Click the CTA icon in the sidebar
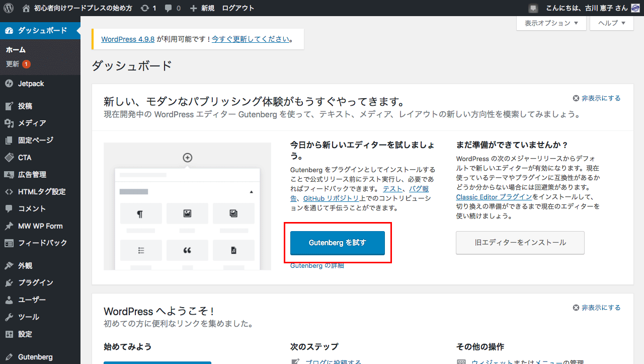Image resolution: width=644 pixels, height=364 pixels. pyautogui.click(x=9, y=158)
